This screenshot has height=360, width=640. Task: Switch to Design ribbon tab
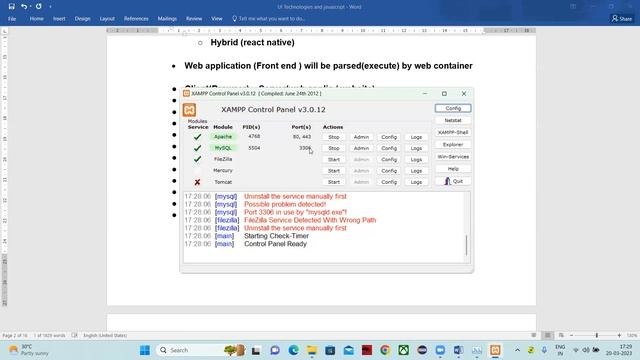click(x=82, y=19)
